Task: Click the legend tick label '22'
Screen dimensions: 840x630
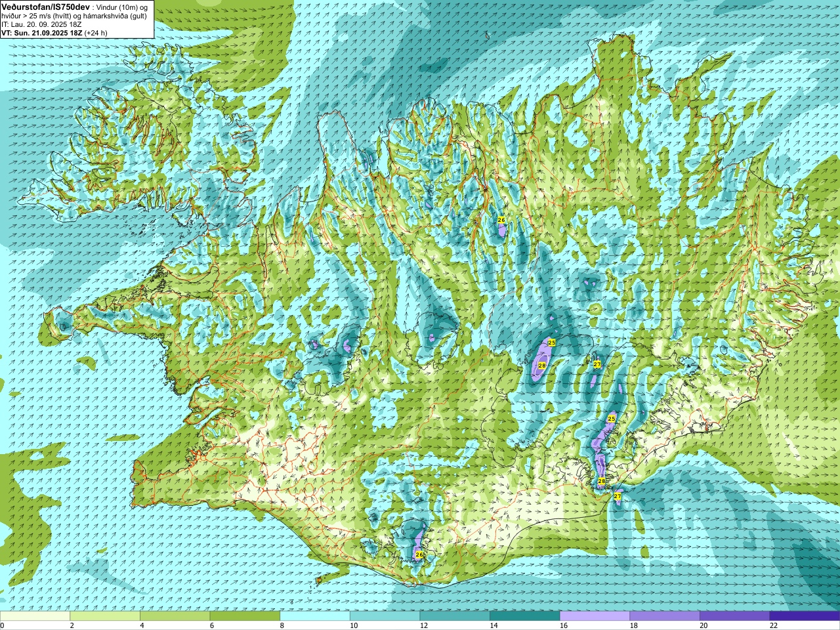Action: [x=774, y=625]
